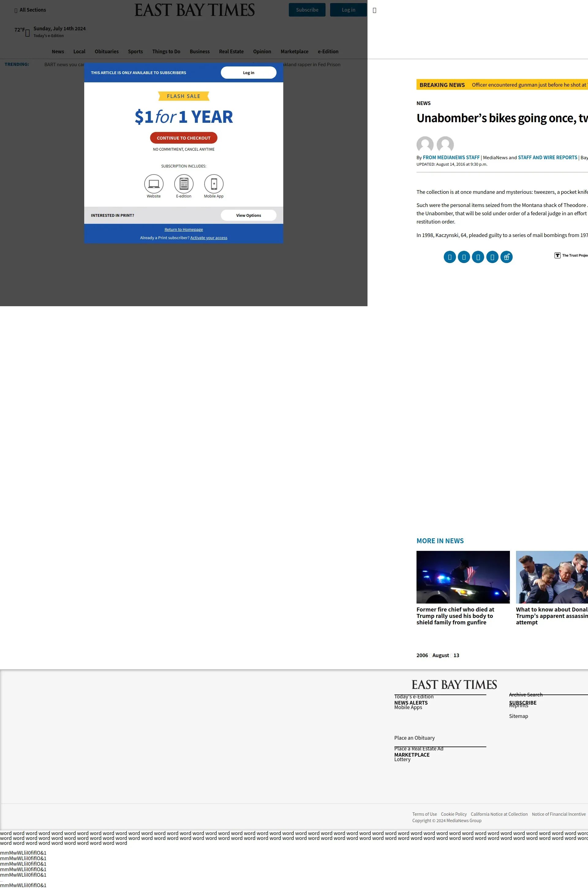Click Place a Real Estate Ad link
The width and height of the screenshot is (588, 888).
pyautogui.click(x=419, y=749)
